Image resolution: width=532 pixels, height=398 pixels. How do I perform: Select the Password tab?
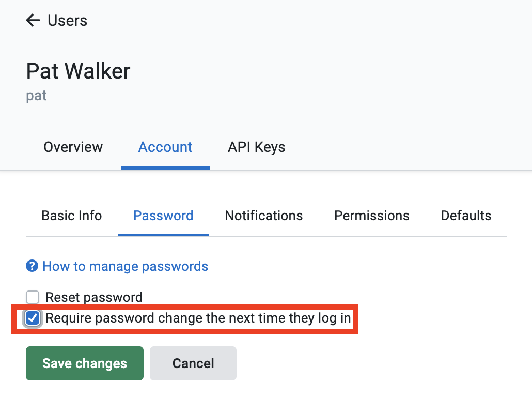point(163,216)
